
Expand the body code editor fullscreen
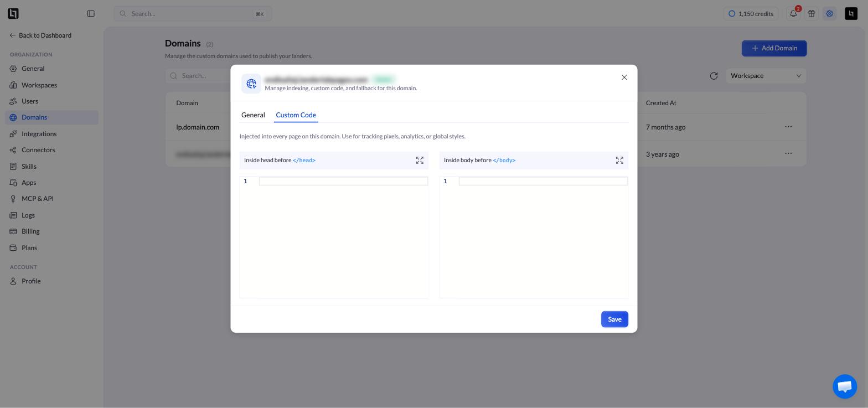[x=619, y=161]
